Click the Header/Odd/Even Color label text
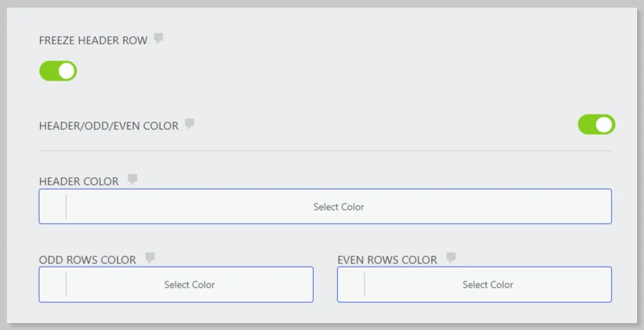Viewport: 644px width, 330px height. point(109,126)
